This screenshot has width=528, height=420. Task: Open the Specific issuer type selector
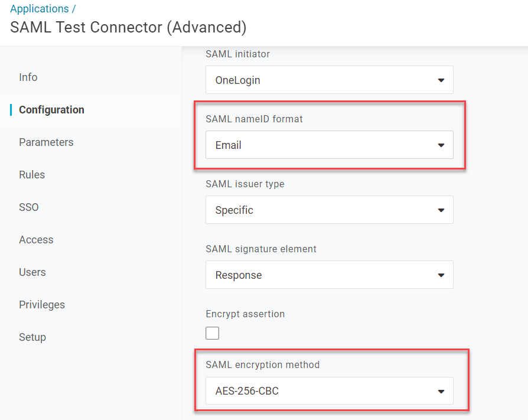(329, 210)
